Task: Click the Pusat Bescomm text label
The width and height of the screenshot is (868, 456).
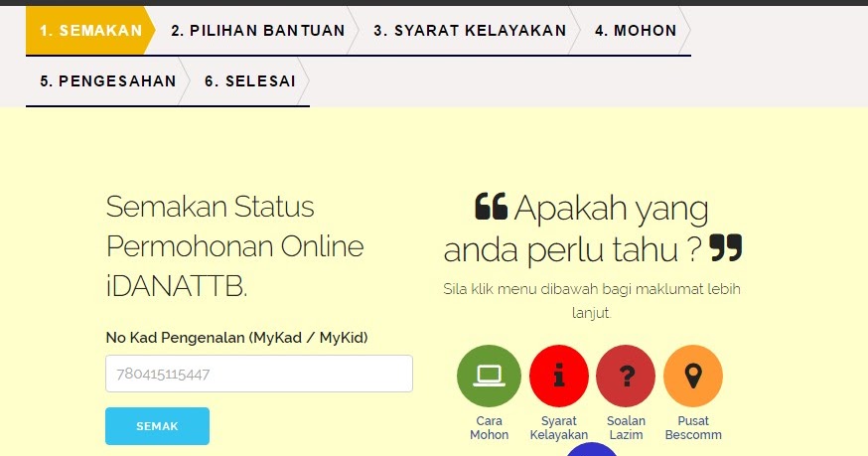Action: (693, 428)
